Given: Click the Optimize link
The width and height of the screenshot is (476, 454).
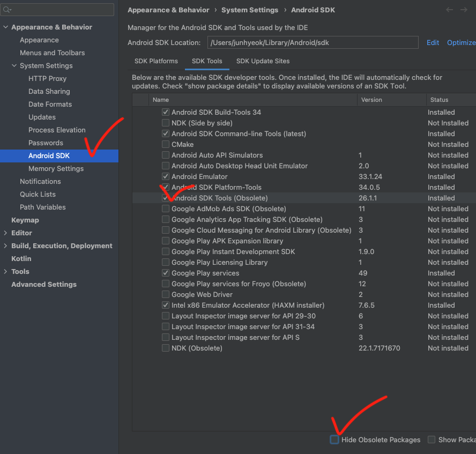Looking at the screenshot, I should [461, 42].
